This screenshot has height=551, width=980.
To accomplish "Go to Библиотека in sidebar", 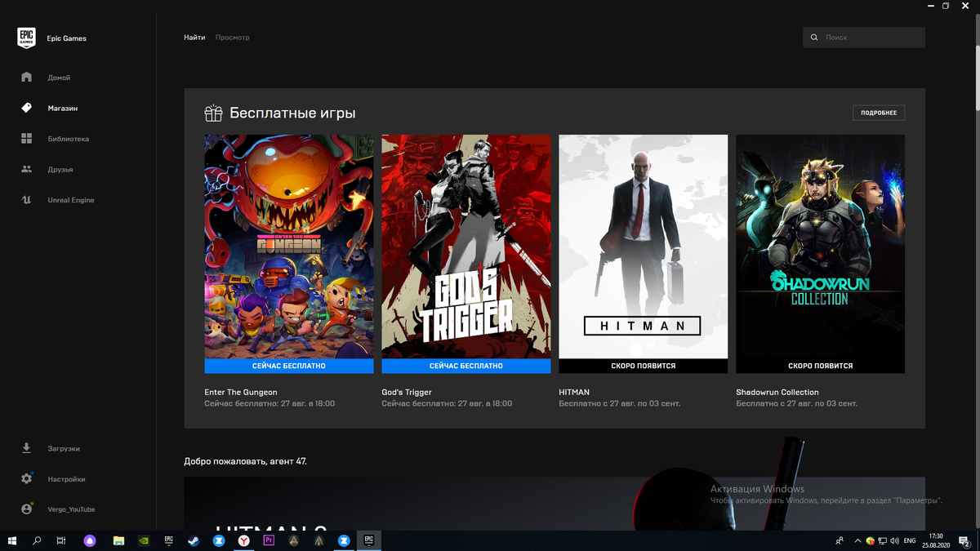I will 69,139.
